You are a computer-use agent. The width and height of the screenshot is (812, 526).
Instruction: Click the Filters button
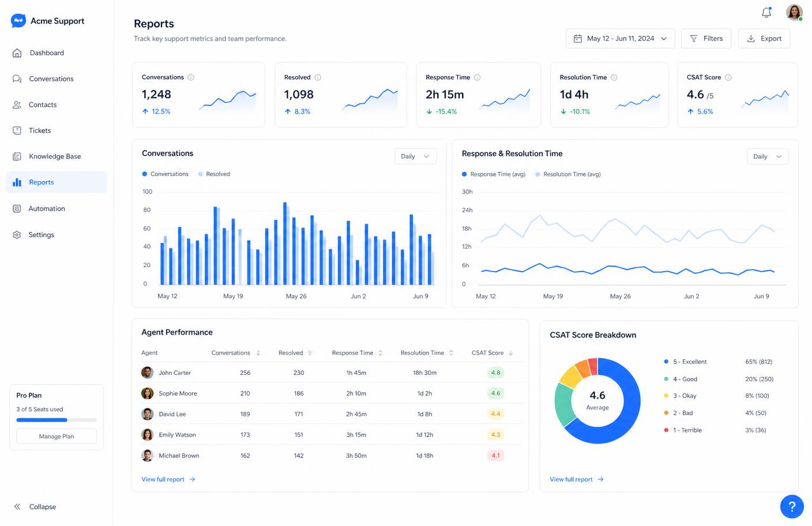(x=706, y=39)
